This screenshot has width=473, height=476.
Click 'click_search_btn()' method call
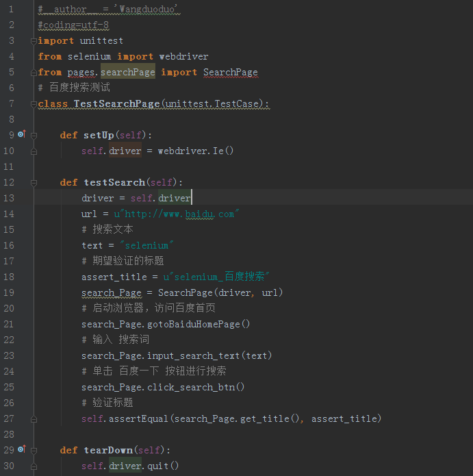point(196,388)
